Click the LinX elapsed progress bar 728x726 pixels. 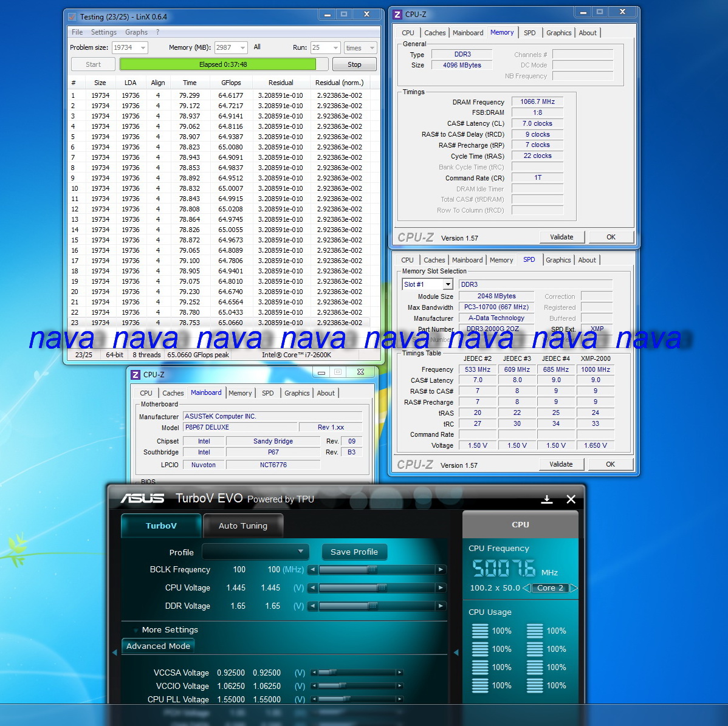tap(224, 64)
